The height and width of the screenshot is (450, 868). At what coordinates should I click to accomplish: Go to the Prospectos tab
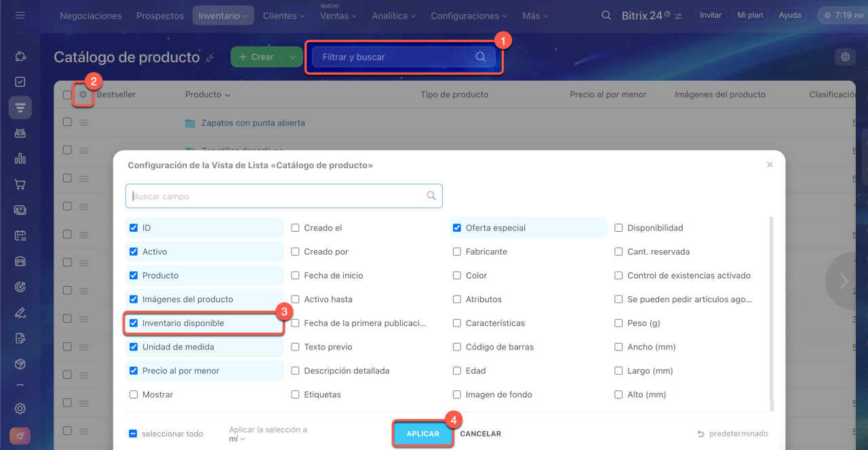click(x=160, y=16)
